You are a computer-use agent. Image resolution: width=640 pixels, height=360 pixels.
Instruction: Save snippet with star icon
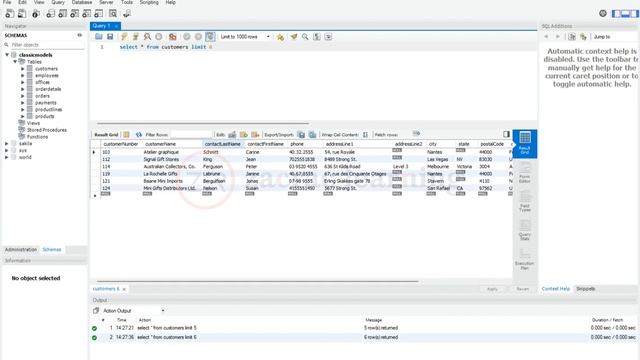pyautogui.click(x=280, y=37)
